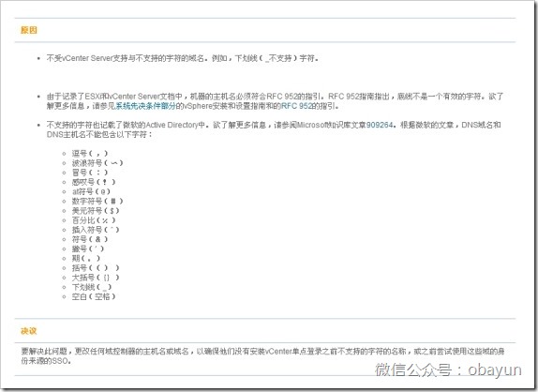Click the list item 下划线（_）
This screenshot has width=538, height=392.
(92, 287)
